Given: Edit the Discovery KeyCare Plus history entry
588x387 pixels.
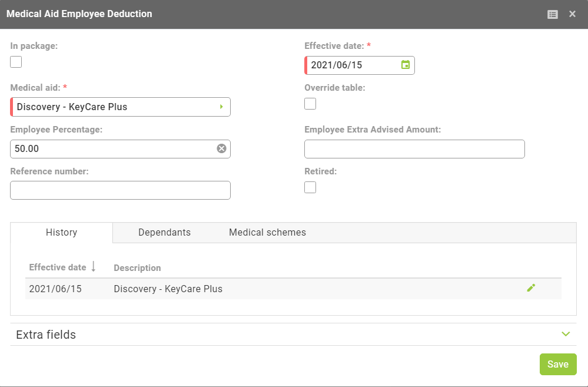Looking at the screenshot, I should [531, 288].
